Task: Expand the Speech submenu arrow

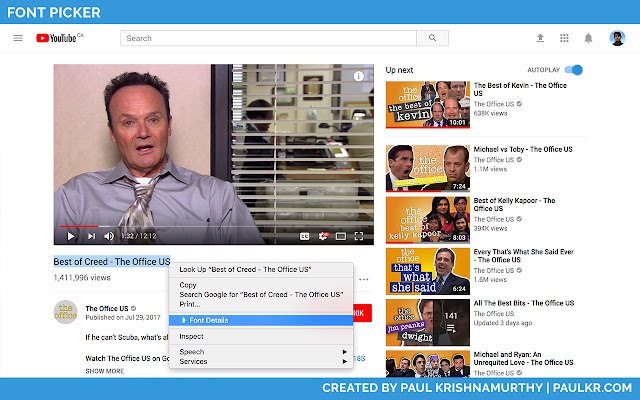Action: click(x=344, y=352)
